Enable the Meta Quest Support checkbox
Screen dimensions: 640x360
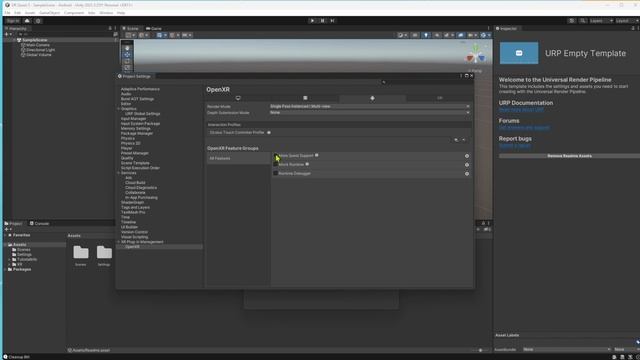(x=276, y=156)
